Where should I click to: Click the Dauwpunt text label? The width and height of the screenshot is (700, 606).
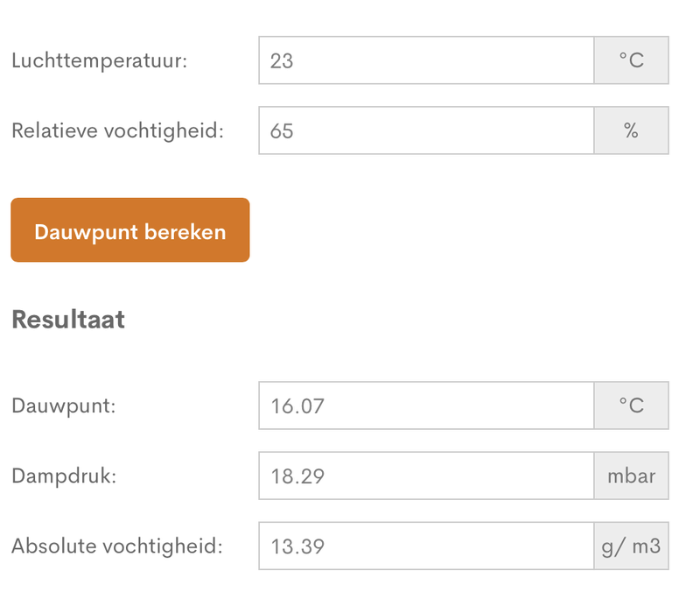point(64,406)
